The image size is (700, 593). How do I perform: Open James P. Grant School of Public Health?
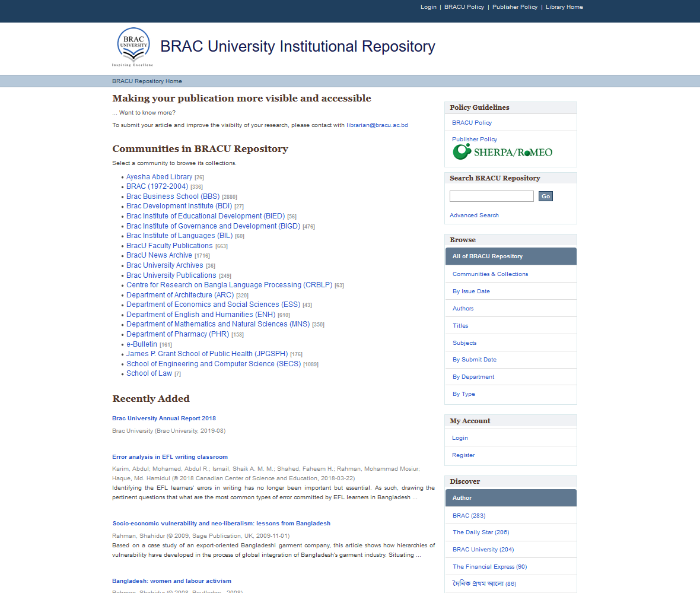click(x=207, y=354)
